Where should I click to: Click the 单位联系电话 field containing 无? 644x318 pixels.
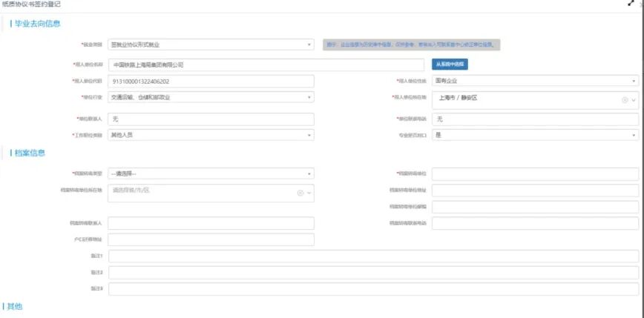coord(535,119)
